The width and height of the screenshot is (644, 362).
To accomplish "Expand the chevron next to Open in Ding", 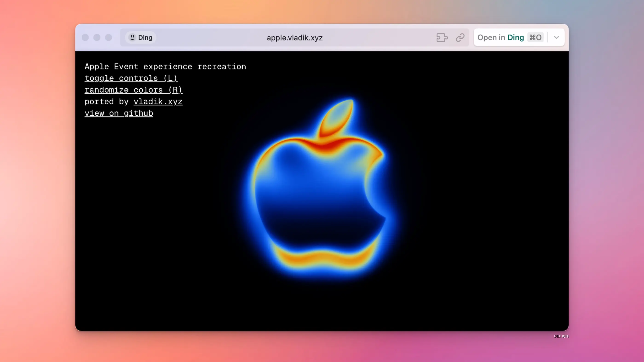I will pyautogui.click(x=556, y=37).
